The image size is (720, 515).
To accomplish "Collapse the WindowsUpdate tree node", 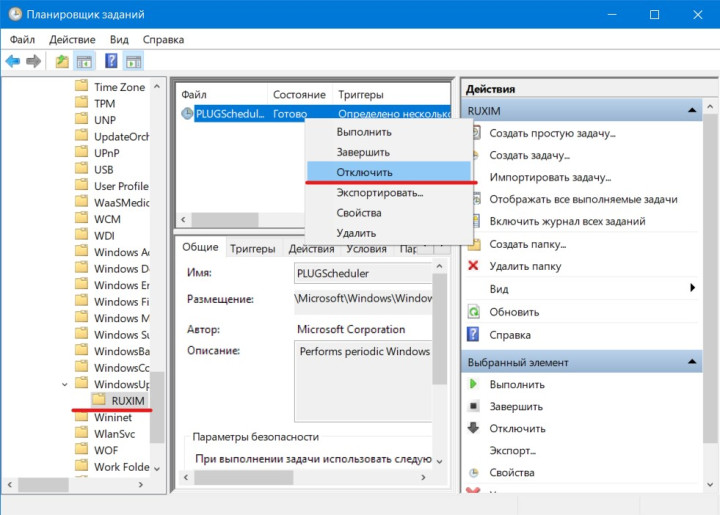I will tap(66, 384).
